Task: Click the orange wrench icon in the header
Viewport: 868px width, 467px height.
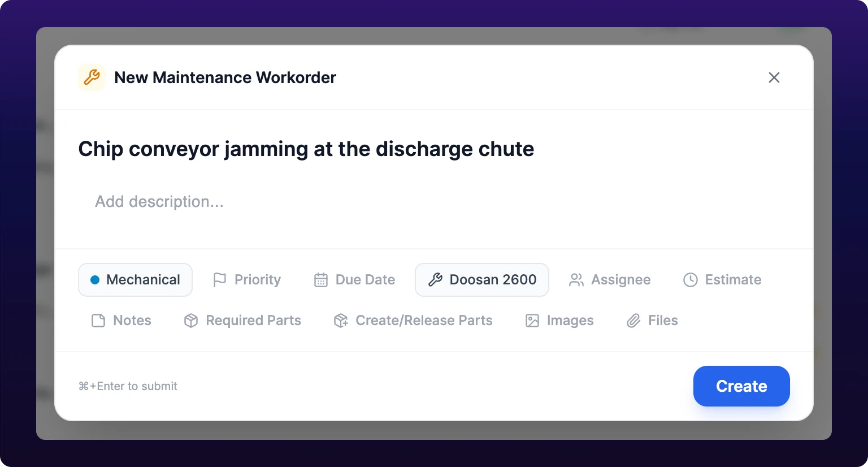Action: tap(92, 77)
